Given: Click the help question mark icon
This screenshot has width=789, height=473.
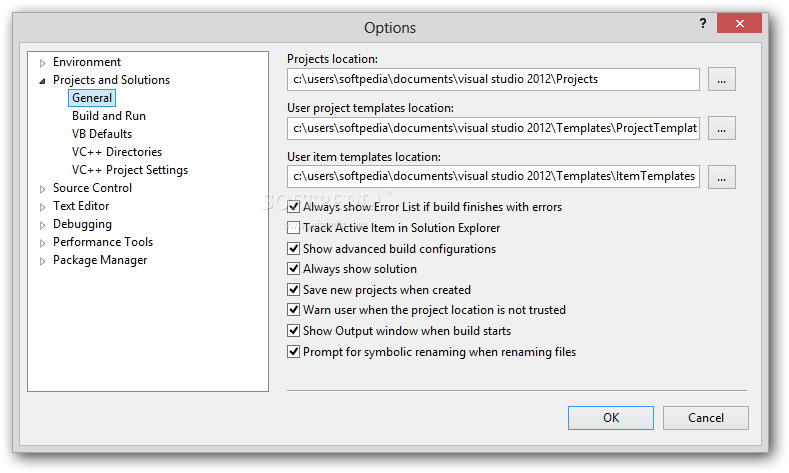Looking at the screenshot, I should pos(702,23).
